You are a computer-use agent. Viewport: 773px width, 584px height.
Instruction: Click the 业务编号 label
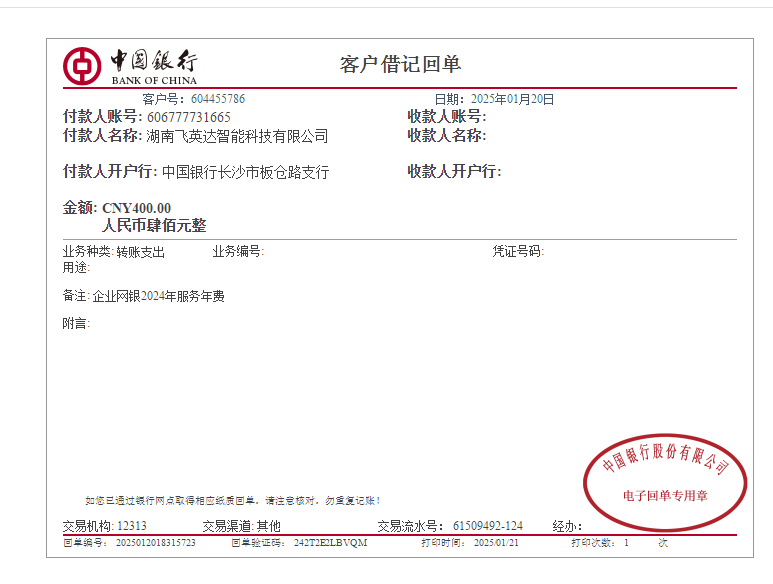[238, 251]
